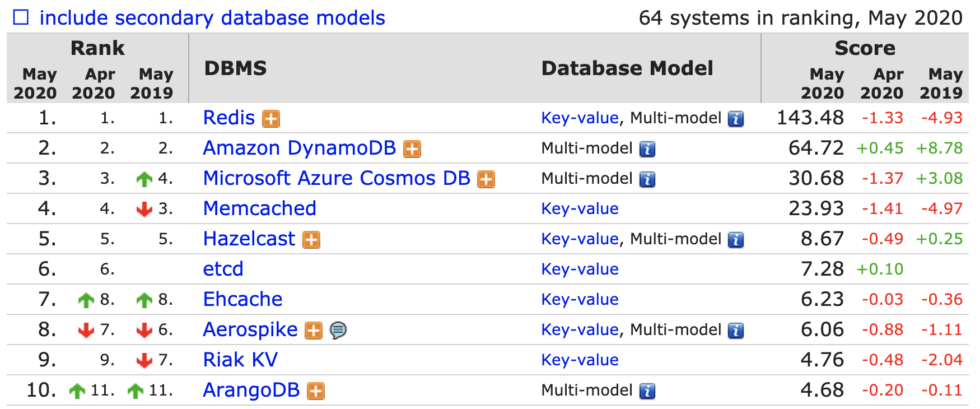This screenshot has height=409, width=980.
Task: Open the Redis database link
Action: [x=228, y=118]
